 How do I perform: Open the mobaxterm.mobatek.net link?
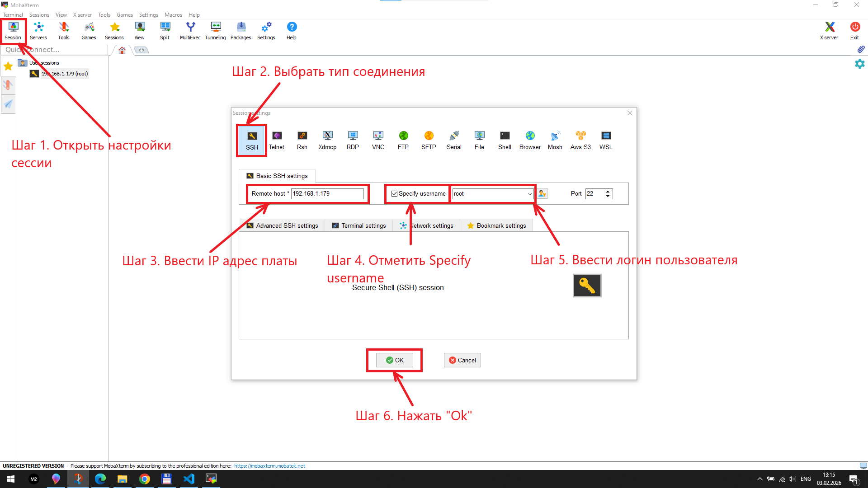pyautogui.click(x=269, y=466)
